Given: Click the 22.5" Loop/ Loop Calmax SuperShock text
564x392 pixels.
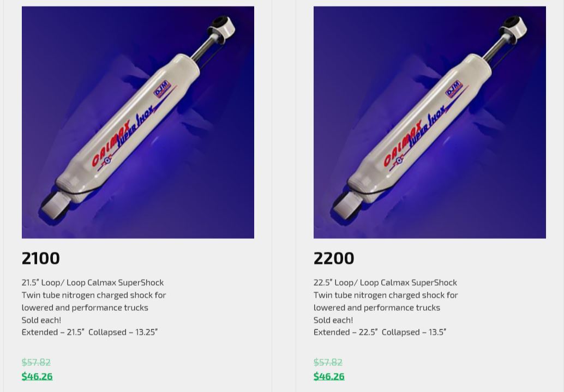Looking at the screenshot, I should click(385, 282).
